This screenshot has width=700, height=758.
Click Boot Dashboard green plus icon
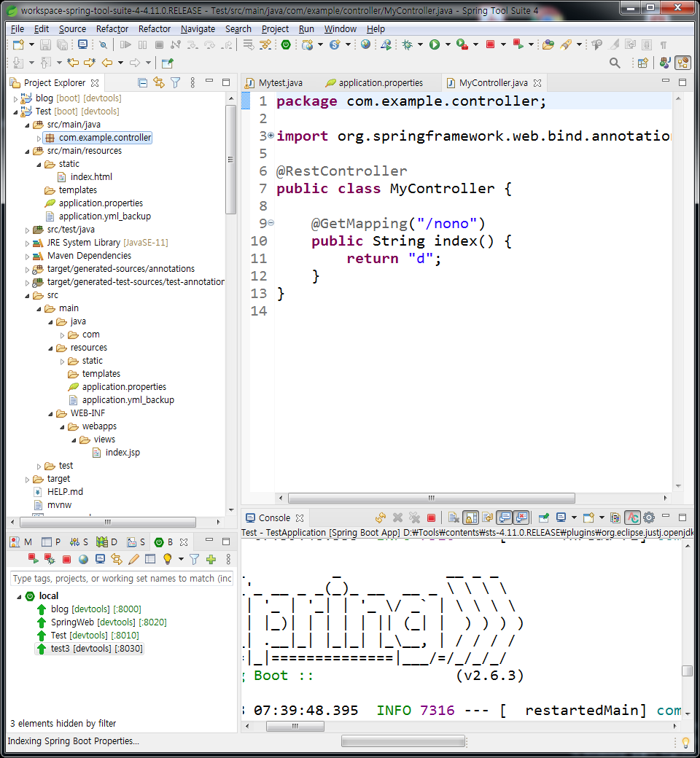click(211, 559)
